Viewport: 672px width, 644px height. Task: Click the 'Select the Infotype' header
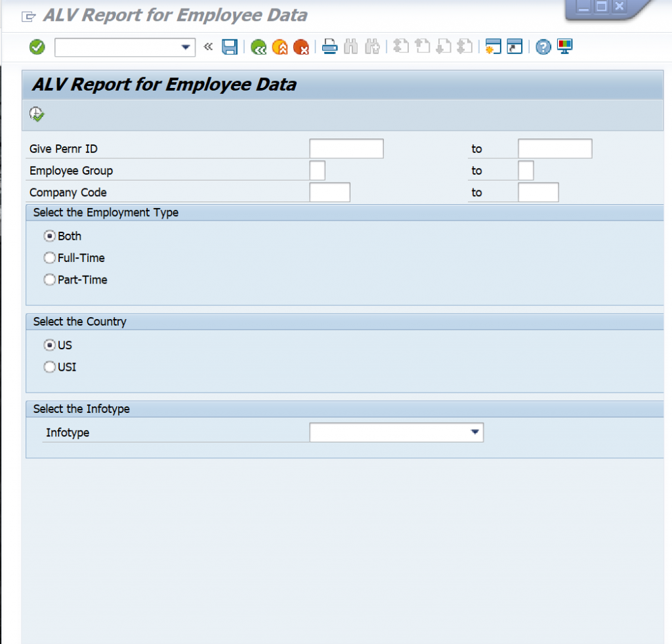[81, 409]
